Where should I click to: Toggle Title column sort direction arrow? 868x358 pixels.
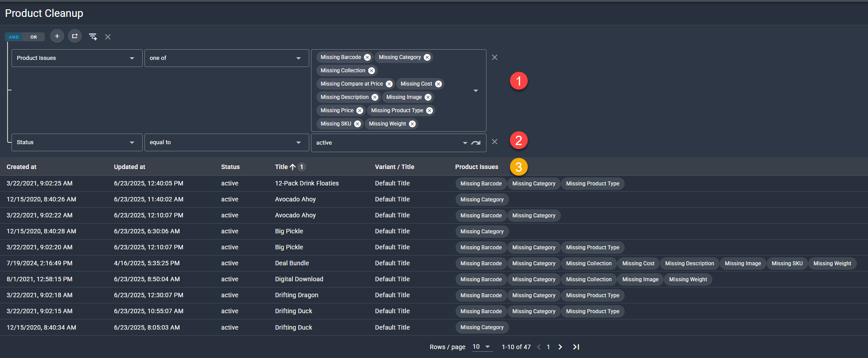pos(292,167)
